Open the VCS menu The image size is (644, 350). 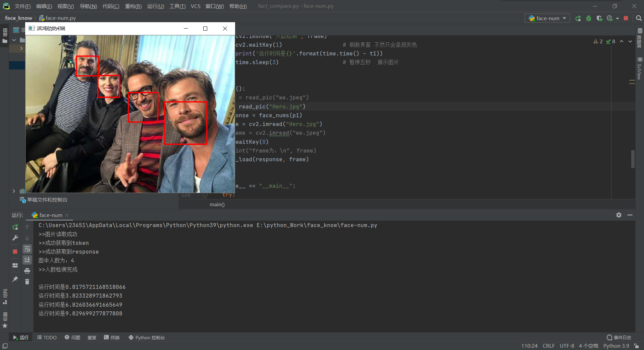[x=196, y=6]
